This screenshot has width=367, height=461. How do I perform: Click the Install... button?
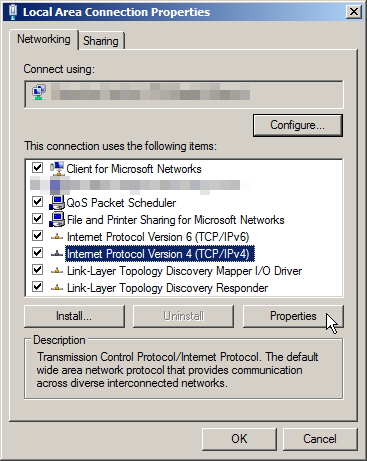[74, 316]
